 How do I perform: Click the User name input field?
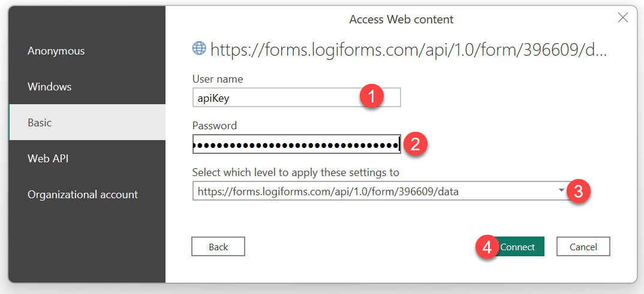[276, 98]
